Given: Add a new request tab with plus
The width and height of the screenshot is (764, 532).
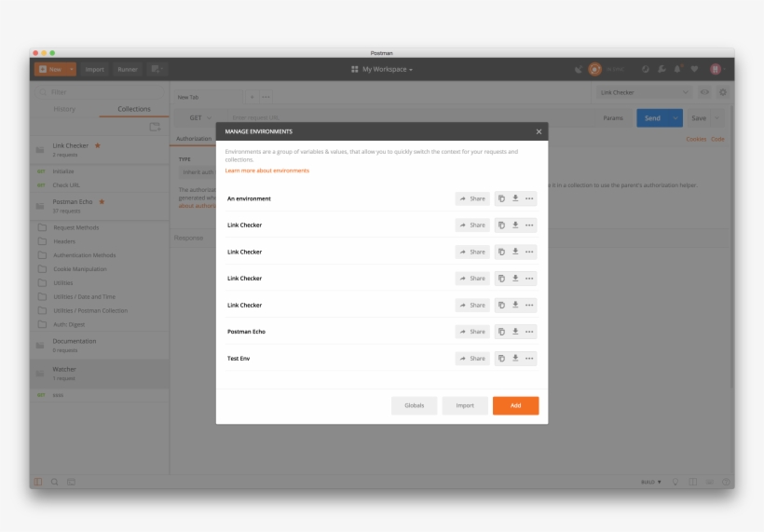Looking at the screenshot, I should point(252,97).
